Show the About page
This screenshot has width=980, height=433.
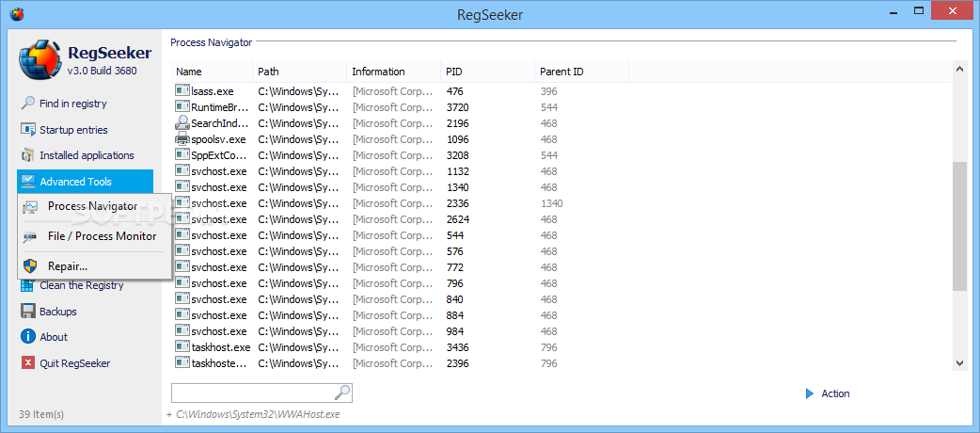[54, 337]
